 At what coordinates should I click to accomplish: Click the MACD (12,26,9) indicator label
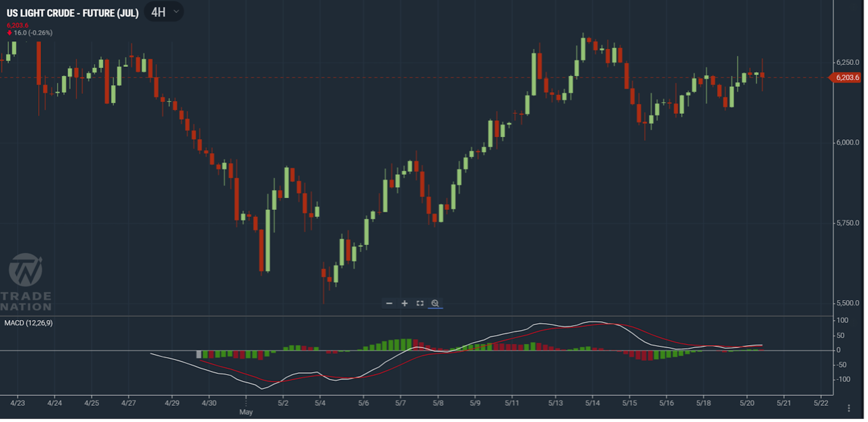pos(28,323)
